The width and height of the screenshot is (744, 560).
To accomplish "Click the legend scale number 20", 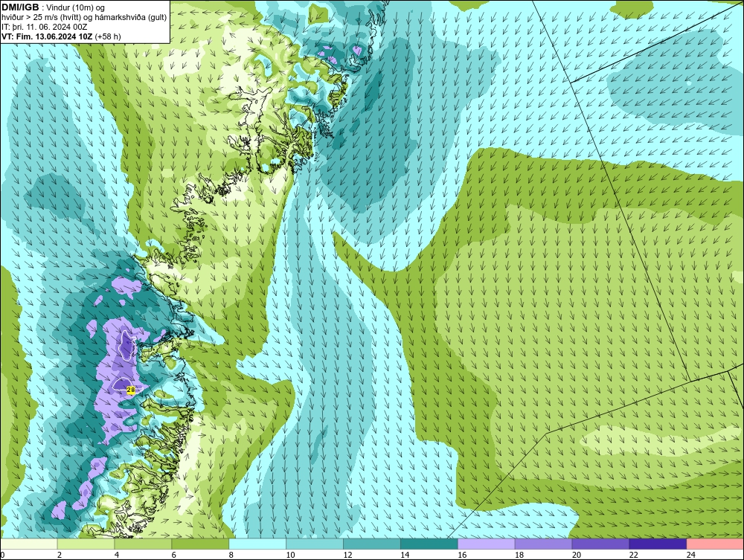I will tap(577, 555).
